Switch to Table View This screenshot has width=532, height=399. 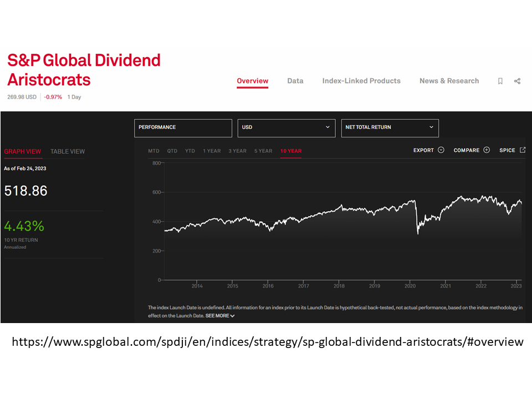point(68,152)
